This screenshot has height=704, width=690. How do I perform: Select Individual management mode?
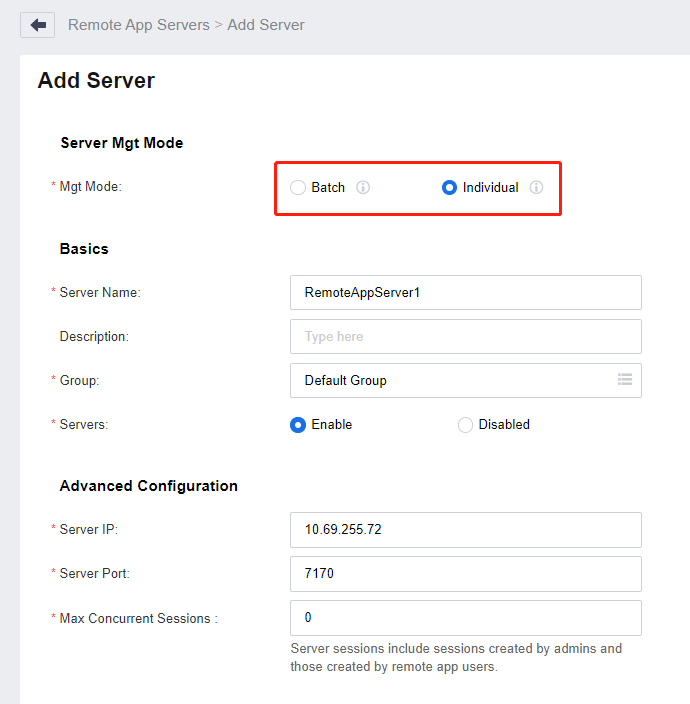pos(449,187)
